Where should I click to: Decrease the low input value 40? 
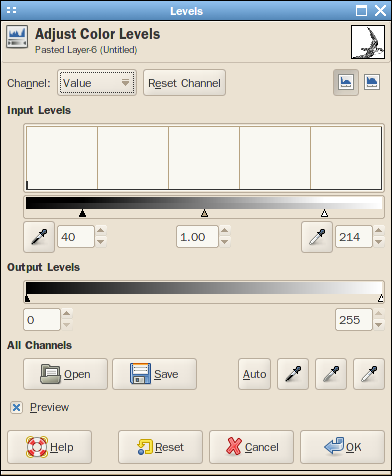pyautogui.click(x=101, y=242)
